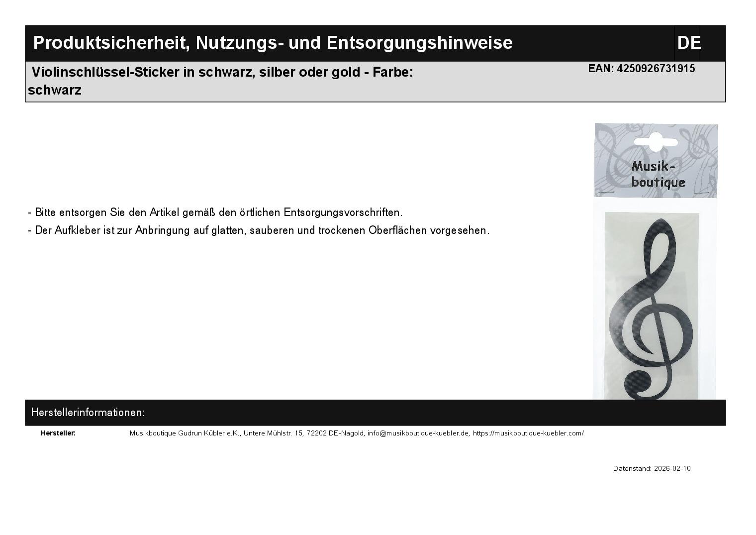Image resolution: width=756 pixels, height=535 pixels.
Task: Click the Violinschlüssel-Sticker product name
Action: point(222,72)
